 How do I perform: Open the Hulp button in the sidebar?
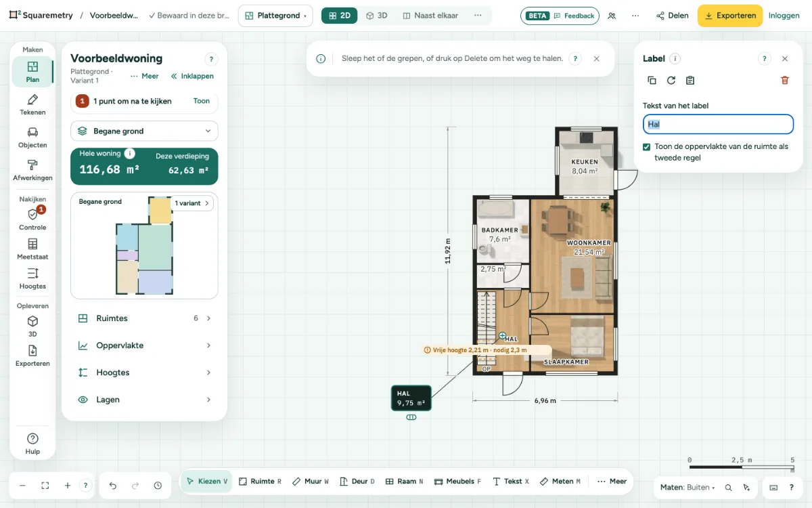[32, 444]
